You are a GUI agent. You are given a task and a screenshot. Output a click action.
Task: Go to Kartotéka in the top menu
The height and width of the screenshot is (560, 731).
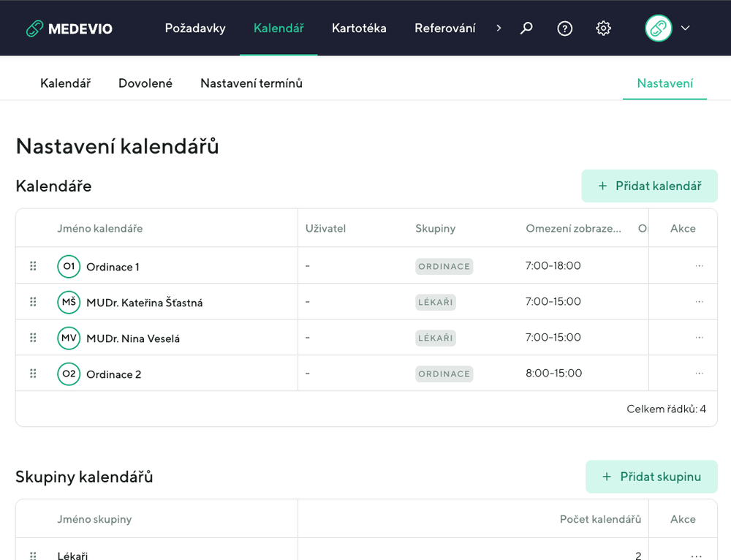[359, 29]
